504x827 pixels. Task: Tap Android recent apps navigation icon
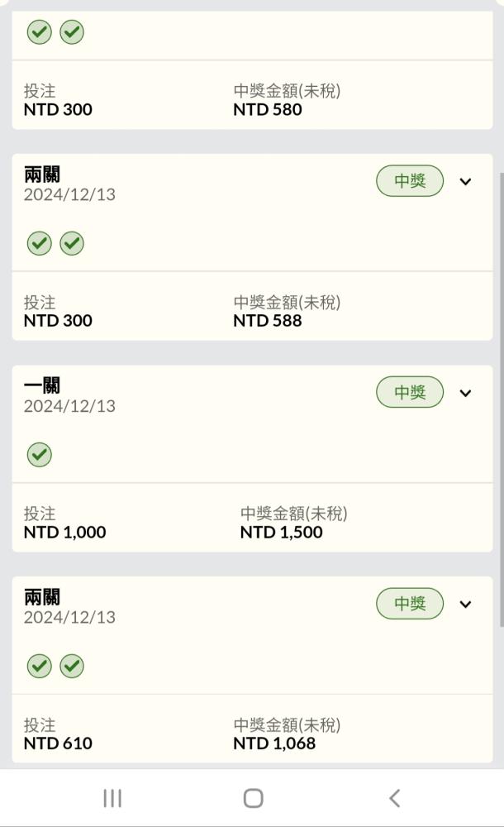click(x=112, y=798)
